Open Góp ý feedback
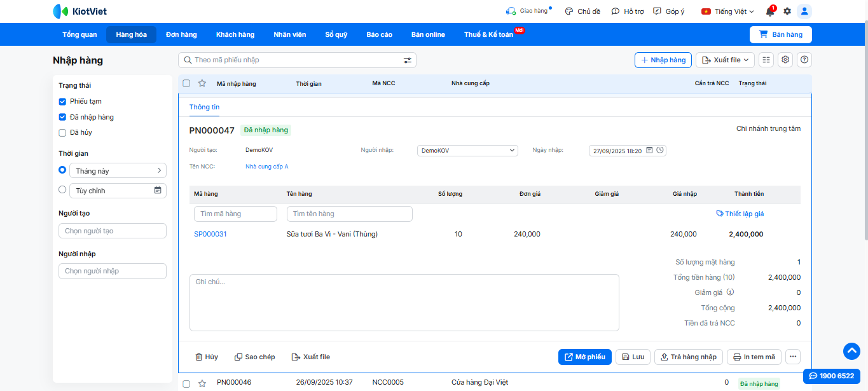 coord(669,11)
